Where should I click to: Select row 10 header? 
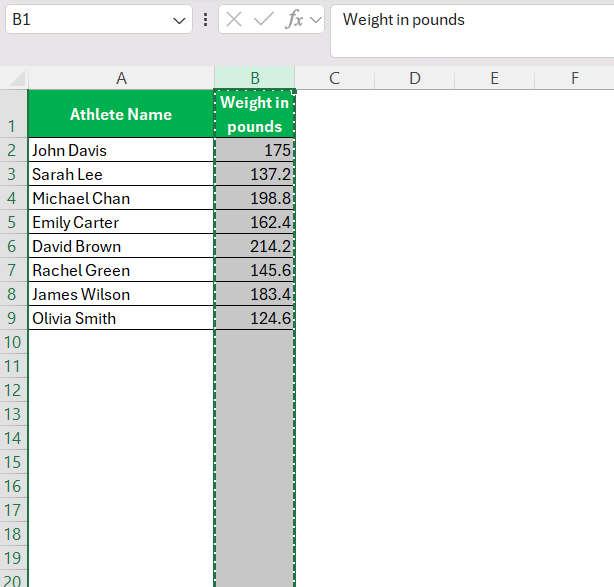coord(14,342)
